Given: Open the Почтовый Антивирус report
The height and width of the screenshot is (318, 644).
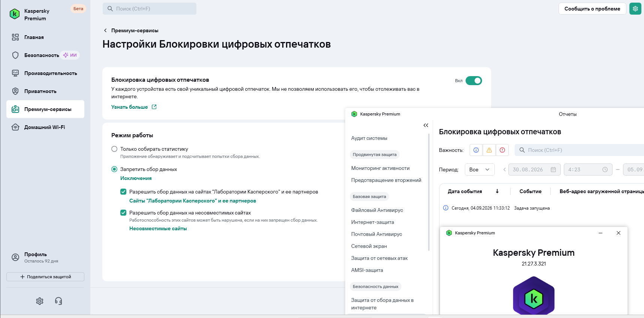Looking at the screenshot, I should [377, 234].
